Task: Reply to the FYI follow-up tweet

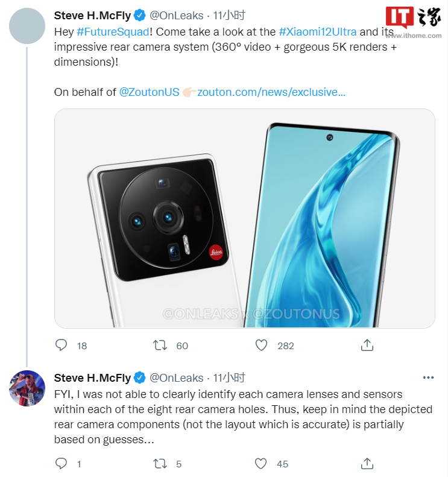Action: tap(61, 463)
